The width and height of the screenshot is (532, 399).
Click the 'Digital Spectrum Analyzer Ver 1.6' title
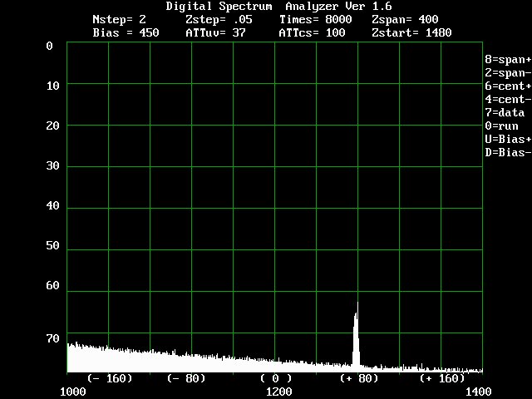click(279, 6)
